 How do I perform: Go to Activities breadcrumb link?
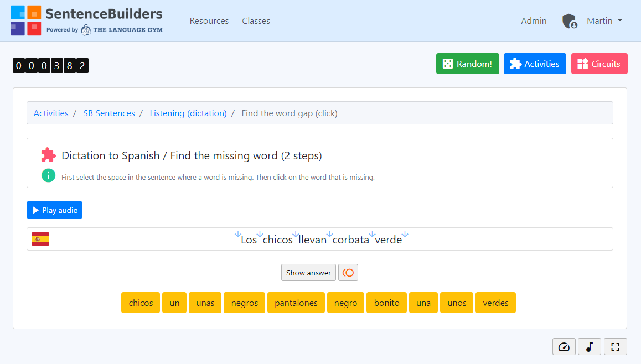[x=51, y=113]
